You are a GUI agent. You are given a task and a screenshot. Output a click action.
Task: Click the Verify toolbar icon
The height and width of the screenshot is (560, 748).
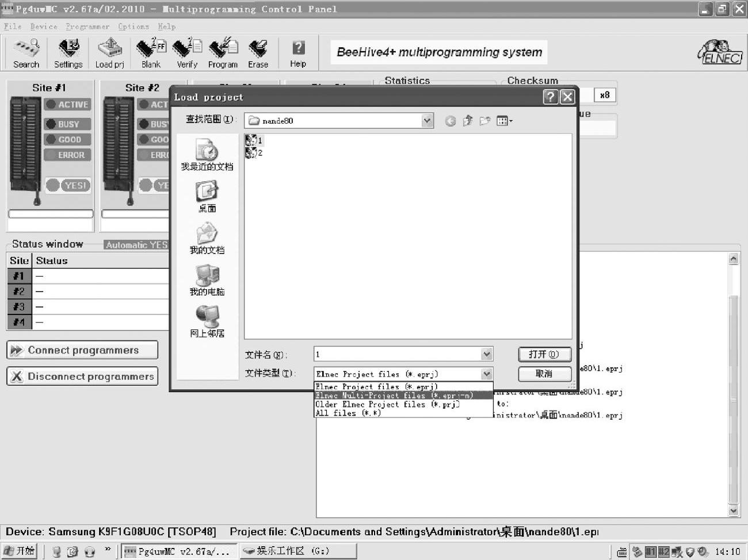(187, 53)
